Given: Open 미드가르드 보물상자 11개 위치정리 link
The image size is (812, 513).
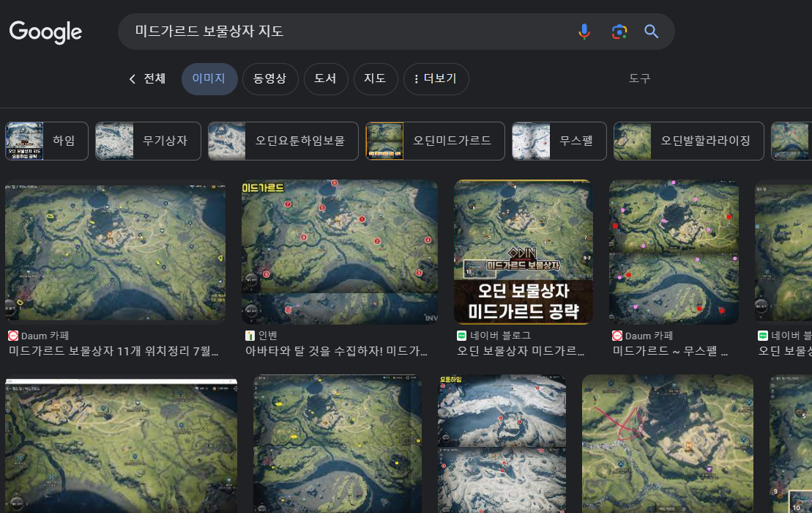Looking at the screenshot, I should point(113,351).
